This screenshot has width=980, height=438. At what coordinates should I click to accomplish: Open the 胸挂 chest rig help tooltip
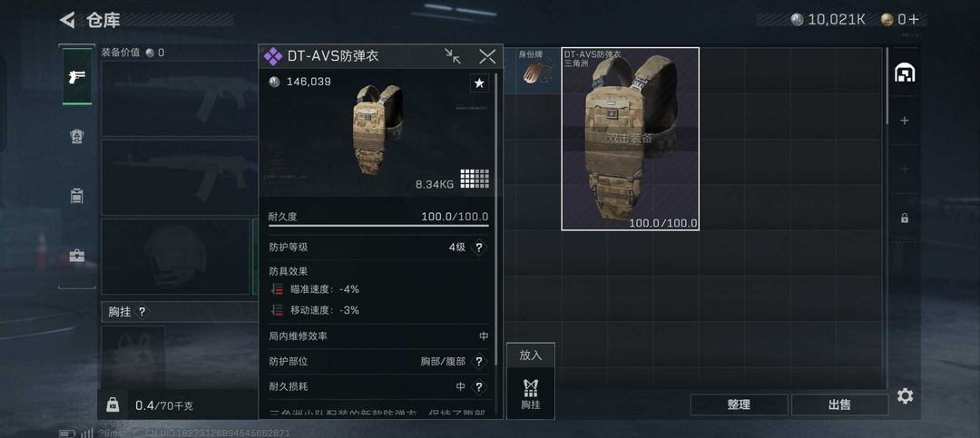tap(142, 311)
